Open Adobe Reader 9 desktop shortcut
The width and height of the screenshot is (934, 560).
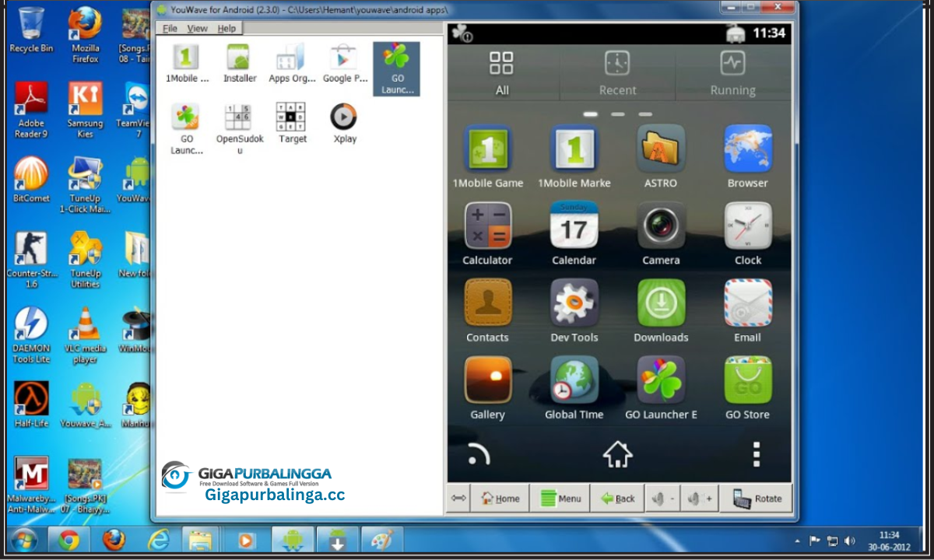click(31, 110)
